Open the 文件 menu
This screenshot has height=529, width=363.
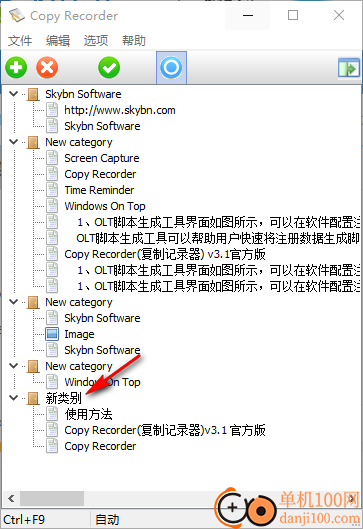point(20,41)
